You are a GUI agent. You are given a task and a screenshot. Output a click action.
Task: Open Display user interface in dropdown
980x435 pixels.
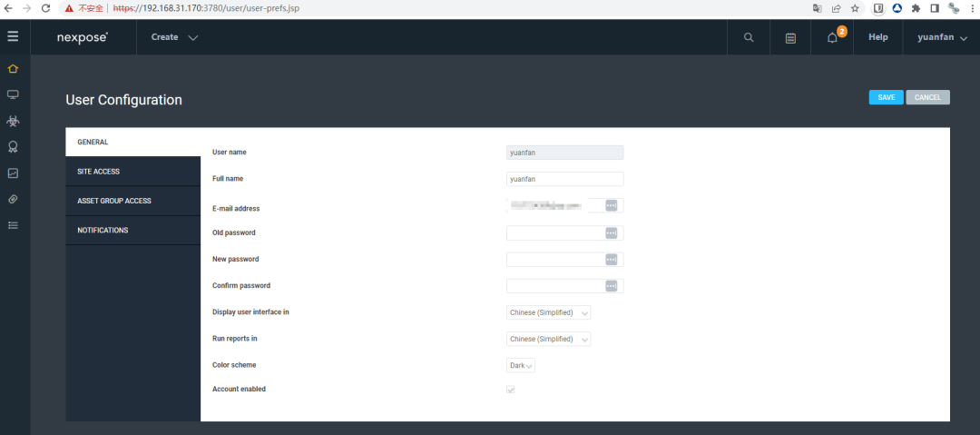(548, 312)
